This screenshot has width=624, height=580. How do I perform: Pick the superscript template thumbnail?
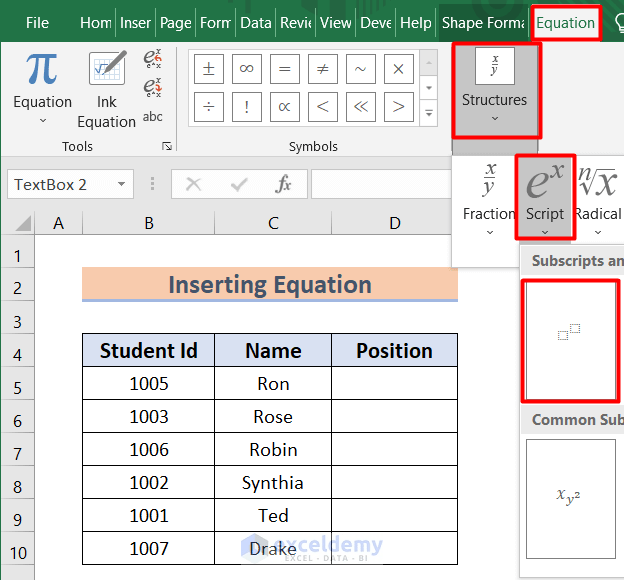pos(570,341)
